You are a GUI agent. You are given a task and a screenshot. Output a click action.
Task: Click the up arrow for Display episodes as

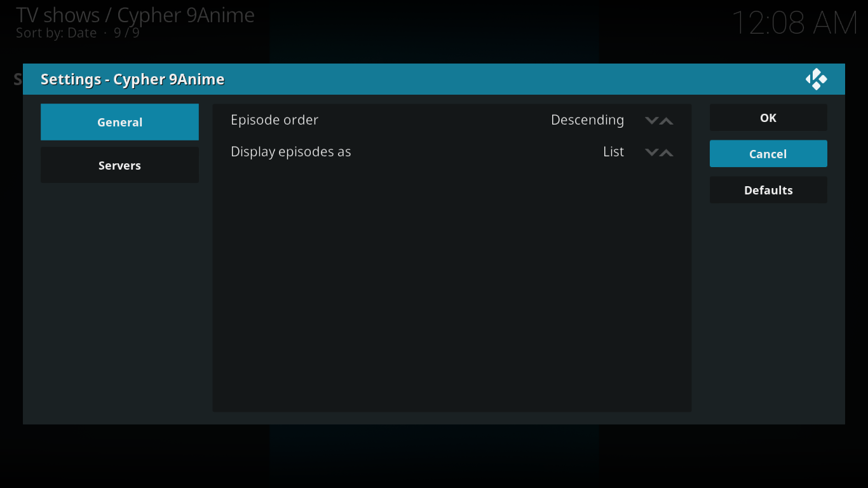[667, 152]
